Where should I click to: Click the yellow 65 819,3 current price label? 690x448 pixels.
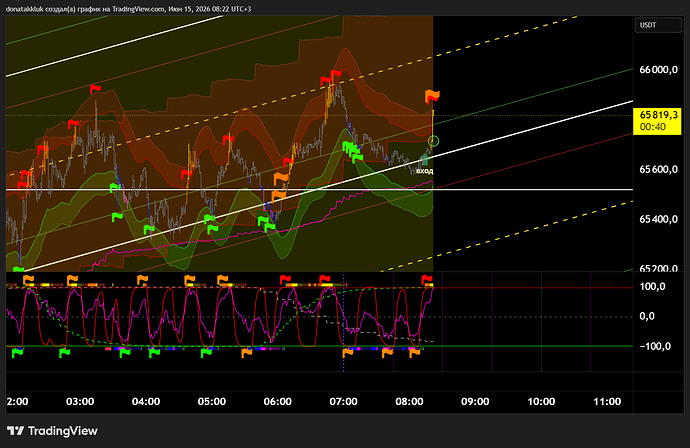pyautogui.click(x=658, y=121)
